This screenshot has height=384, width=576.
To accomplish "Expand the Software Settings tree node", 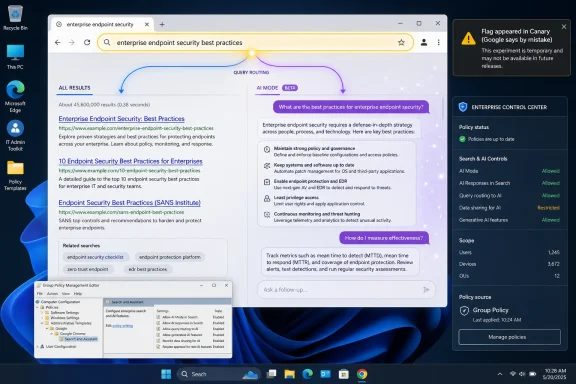I will 42,312.
